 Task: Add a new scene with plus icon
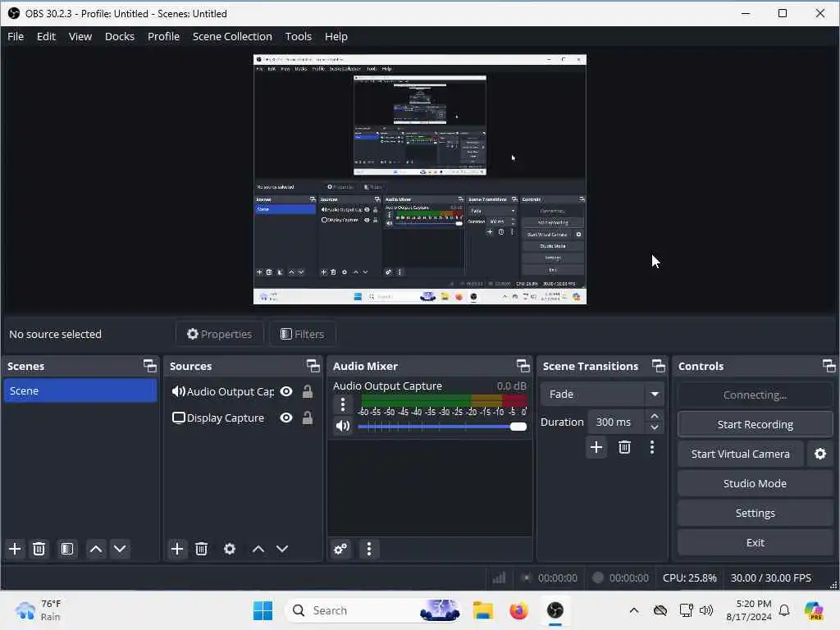coord(15,549)
